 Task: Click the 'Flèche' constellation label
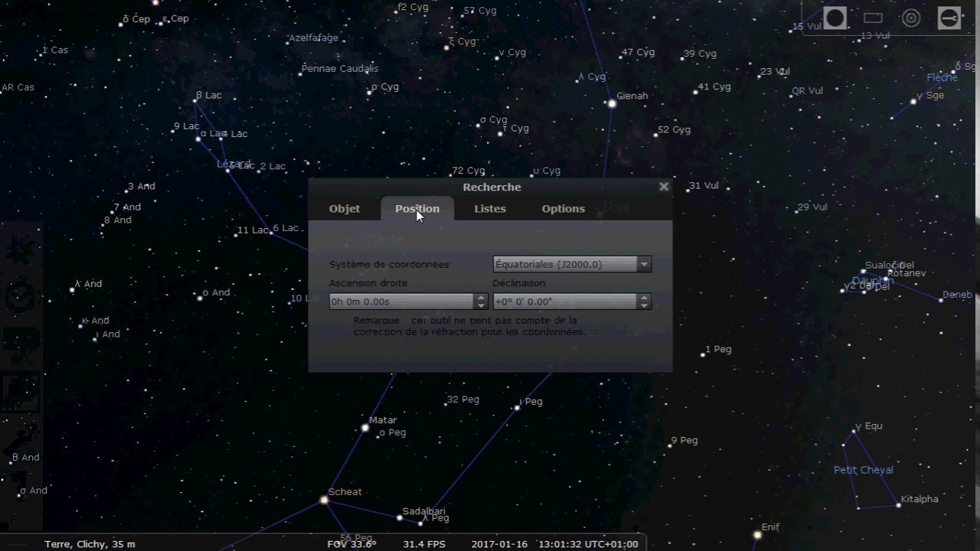(x=942, y=77)
